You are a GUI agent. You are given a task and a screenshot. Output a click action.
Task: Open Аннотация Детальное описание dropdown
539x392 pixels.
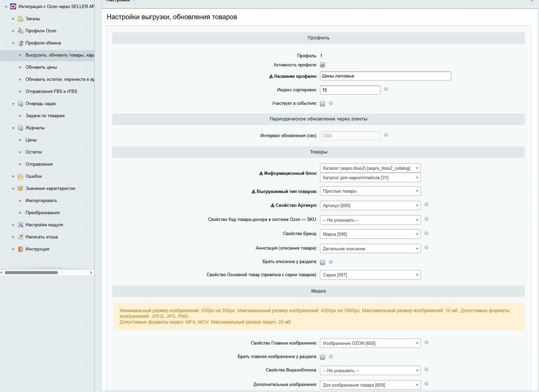tap(370, 249)
